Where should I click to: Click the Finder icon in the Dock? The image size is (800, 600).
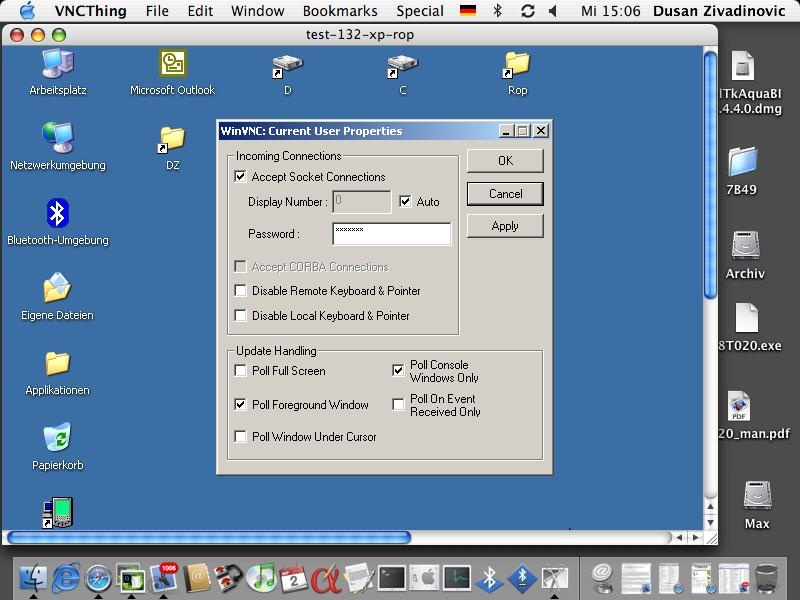33,577
